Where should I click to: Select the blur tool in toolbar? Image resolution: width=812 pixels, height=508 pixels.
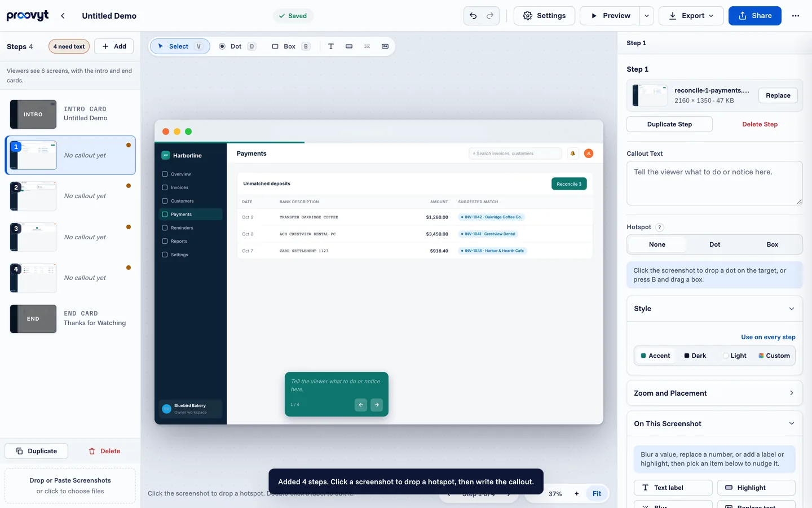coord(367,46)
